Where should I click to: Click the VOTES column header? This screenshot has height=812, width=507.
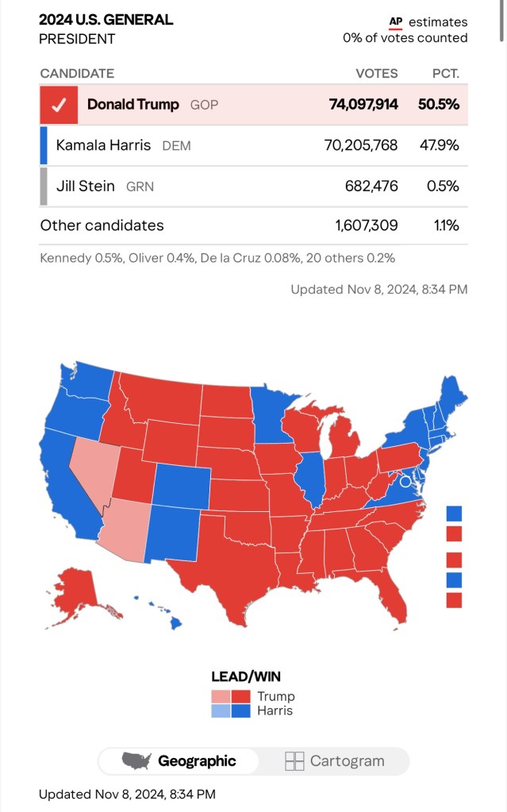pyautogui.click(x=376, y=73)
